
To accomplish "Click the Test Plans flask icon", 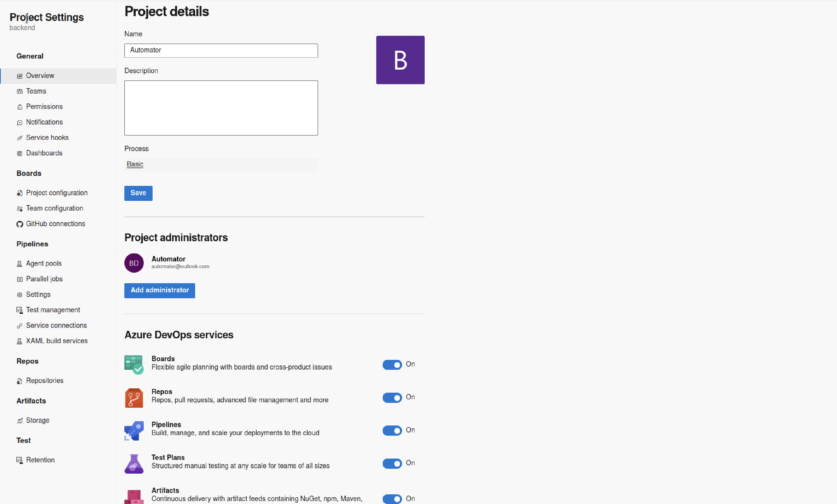I will click(134, 464).
